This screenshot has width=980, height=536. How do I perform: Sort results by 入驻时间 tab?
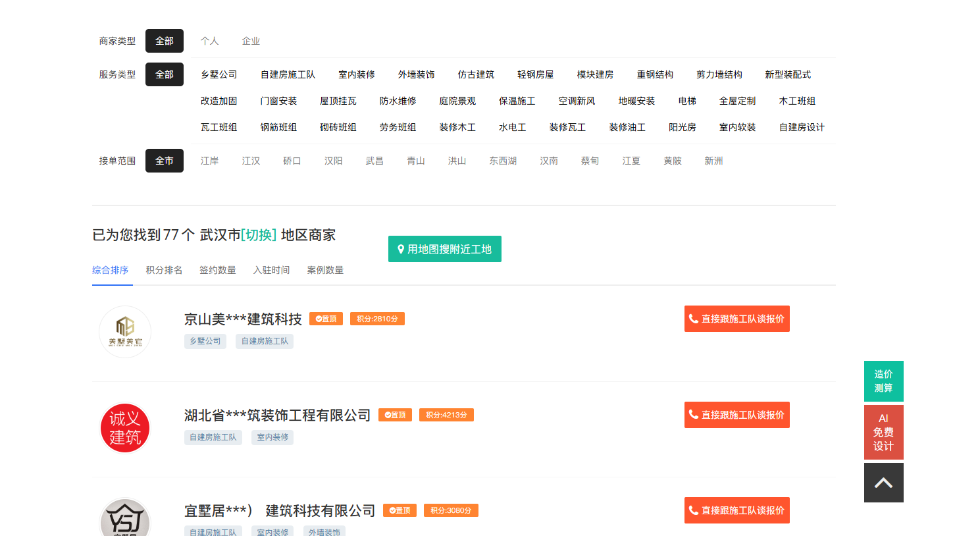coord(272,270)
